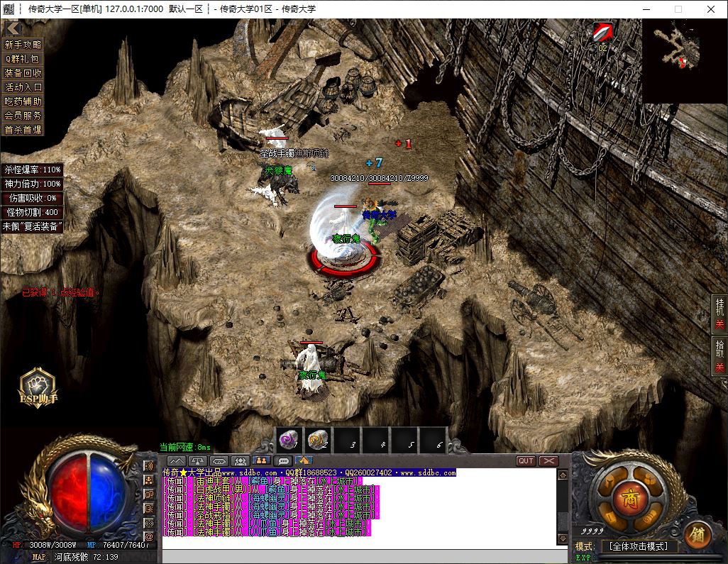The height and width of the screenshot is (564, 728).
Task: Open the 铺 stall round button
Action: coord(697,534)
